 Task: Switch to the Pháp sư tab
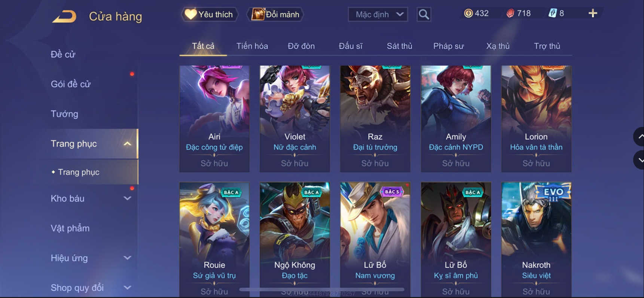[x=448, y=46]
